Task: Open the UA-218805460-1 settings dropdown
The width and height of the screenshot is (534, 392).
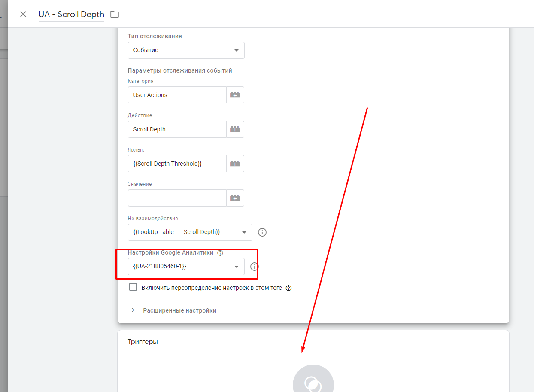Action: click(186, 267)
